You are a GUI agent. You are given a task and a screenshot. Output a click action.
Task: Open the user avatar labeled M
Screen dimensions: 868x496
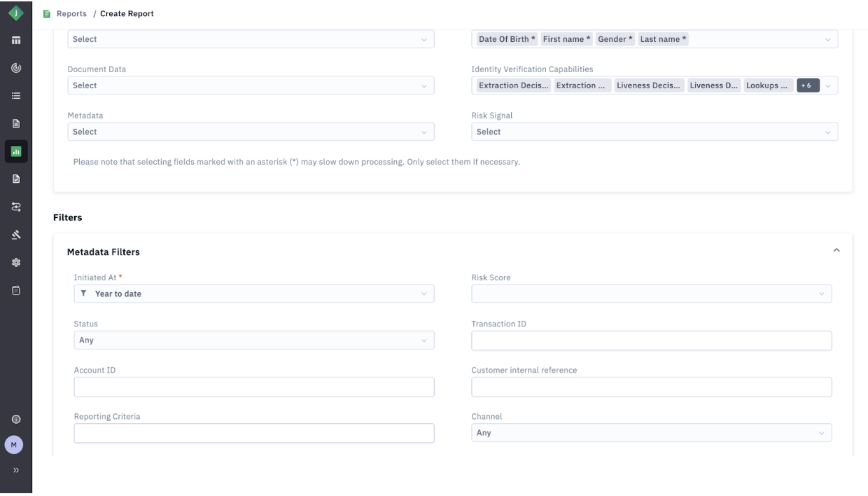click(15, 444)
